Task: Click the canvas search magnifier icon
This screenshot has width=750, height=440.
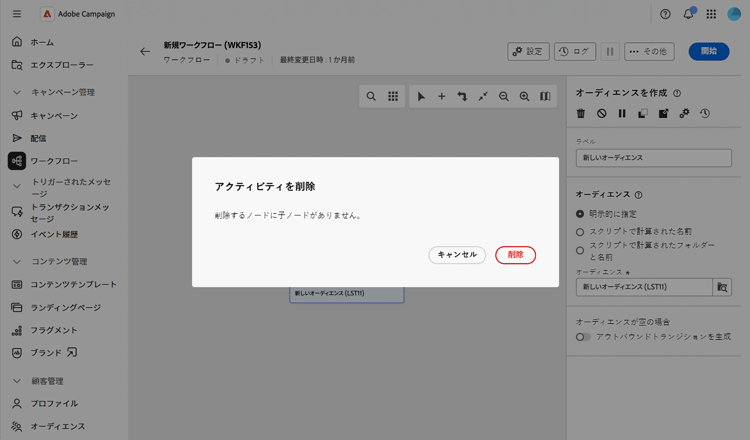Action: pos(371,96)
